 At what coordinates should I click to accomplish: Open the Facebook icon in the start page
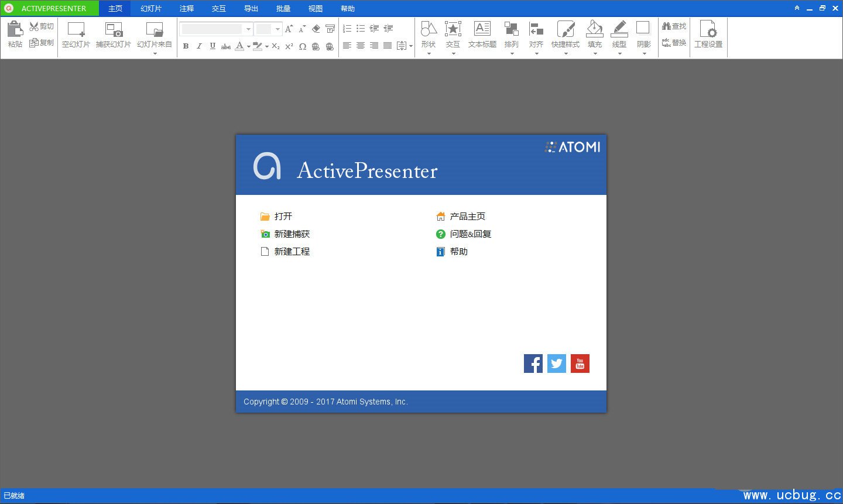pos(533,364)
